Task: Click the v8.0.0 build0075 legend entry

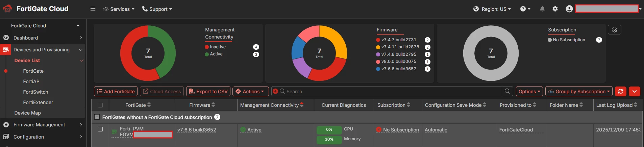Action: click(x=399, y=62)
